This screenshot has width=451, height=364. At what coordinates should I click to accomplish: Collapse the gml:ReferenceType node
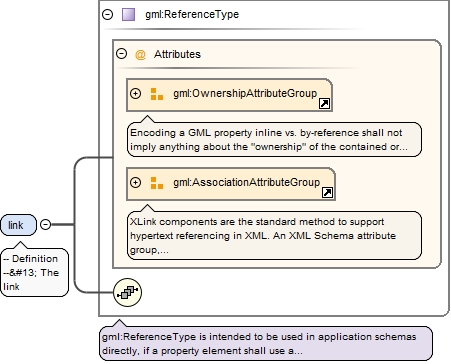click(107, 14)
